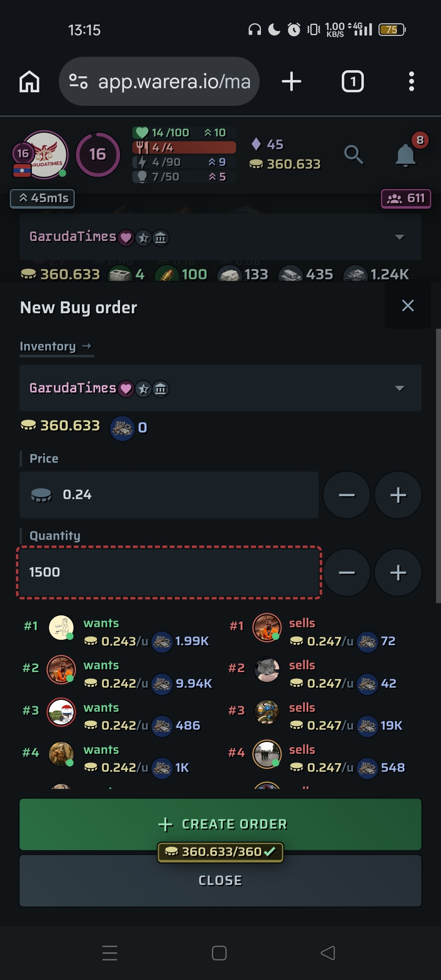Expand the top GarudaTimes account dropdown
The image size is (441, 980).
(x=399, y=237)
